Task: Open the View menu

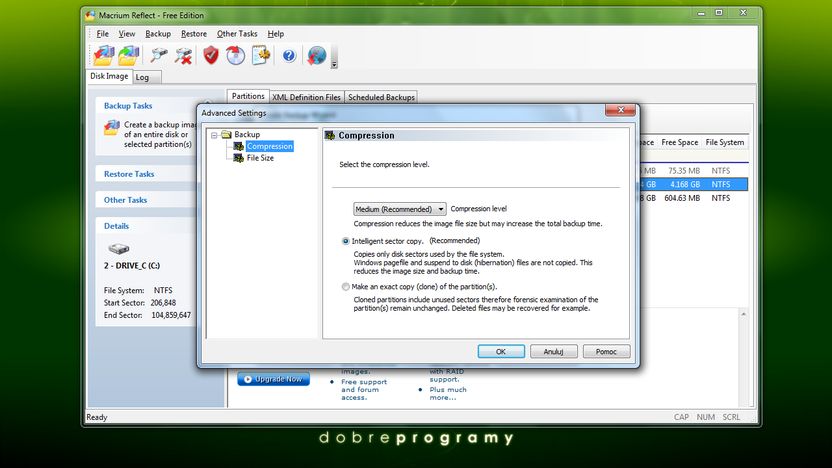Action: tap(126, 34)
